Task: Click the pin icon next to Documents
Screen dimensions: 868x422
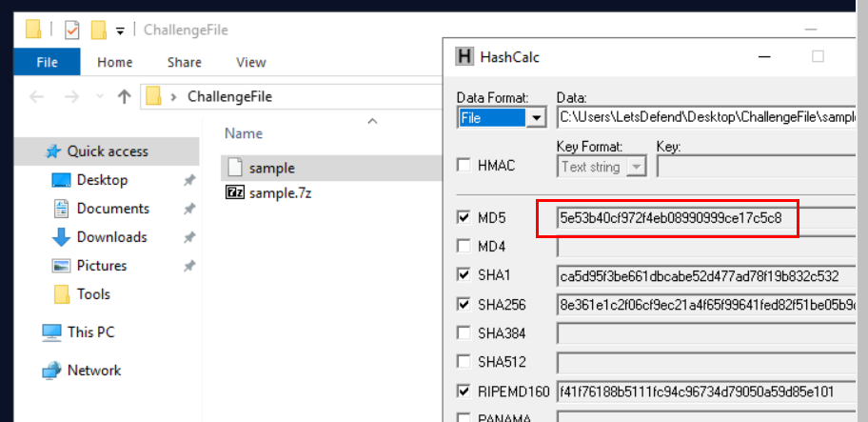Action: point(189,209)
